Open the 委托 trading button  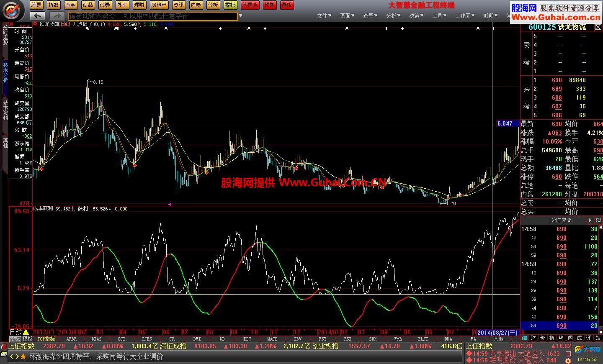[230, 5]
